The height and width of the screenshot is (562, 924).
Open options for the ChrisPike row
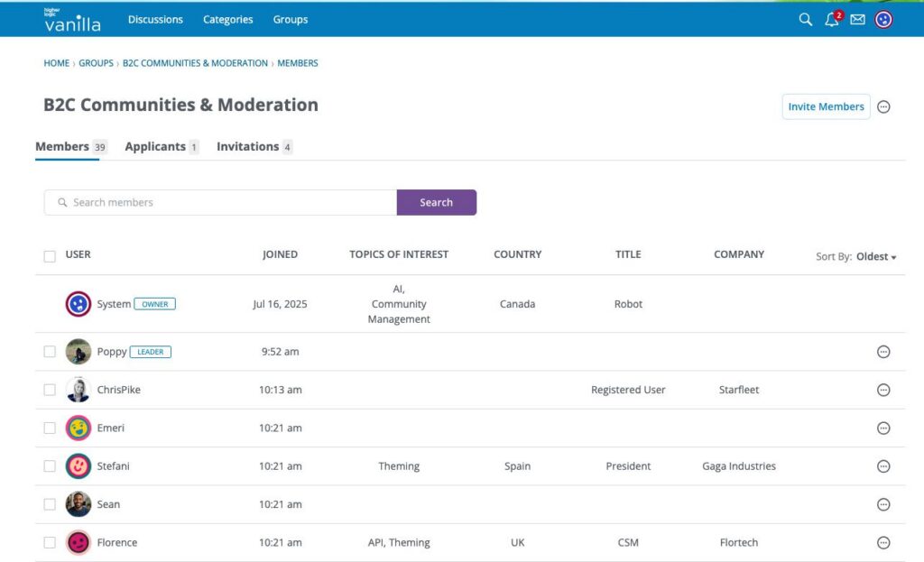click(x=883, y=390)
